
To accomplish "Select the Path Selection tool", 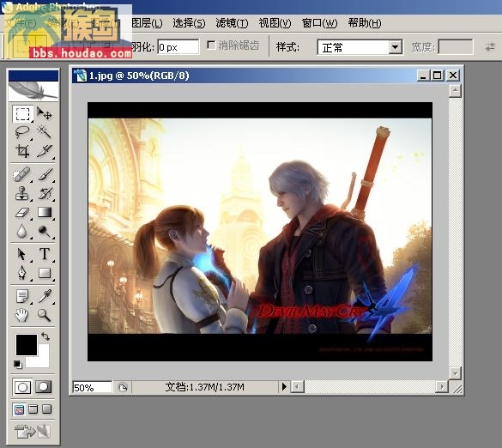I will (x=22, y=254).
